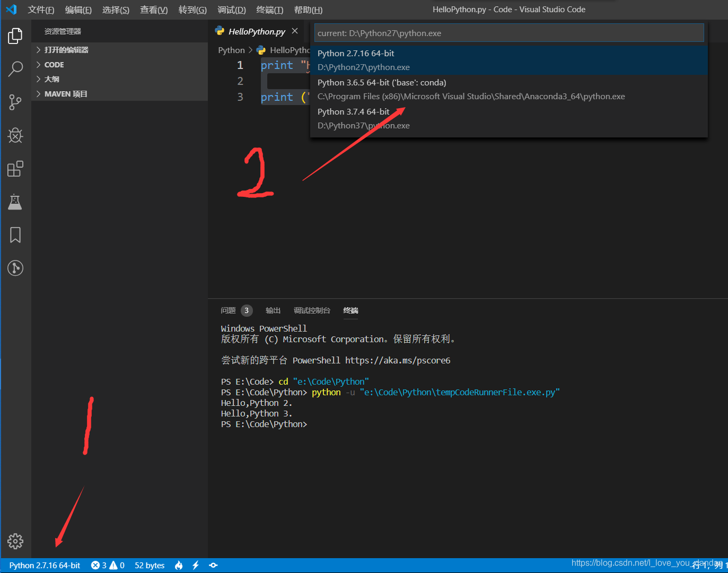Click the print keyword on line 1
This screenshot has width=728, height=573.
[x=277, y=65]
